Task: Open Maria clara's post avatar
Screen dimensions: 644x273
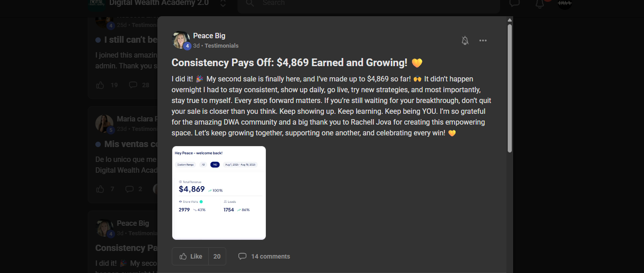Action: (x=104, y=124)
